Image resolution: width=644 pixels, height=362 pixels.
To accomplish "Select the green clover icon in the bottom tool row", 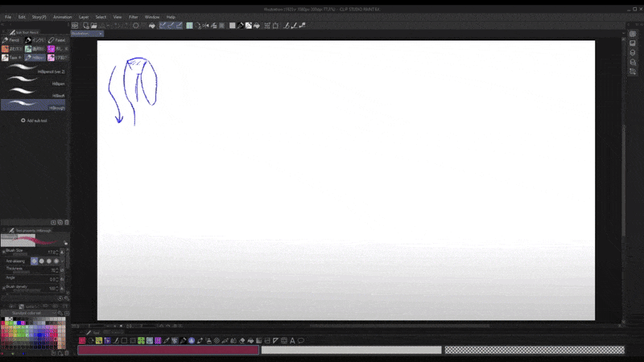I will coord(141,340).
